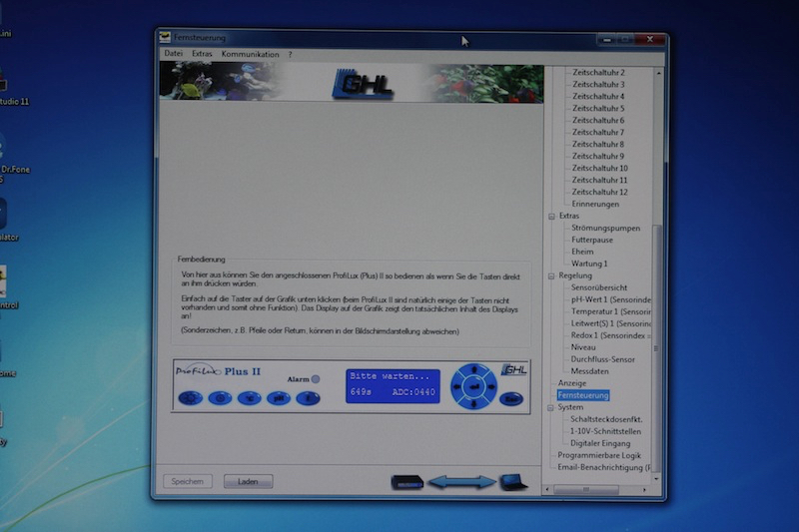Screen dimensions: 799x532
Task: Select Zeitschaltuhr 5 in tree
Action: pyautogui.click(x=598, y=109)
